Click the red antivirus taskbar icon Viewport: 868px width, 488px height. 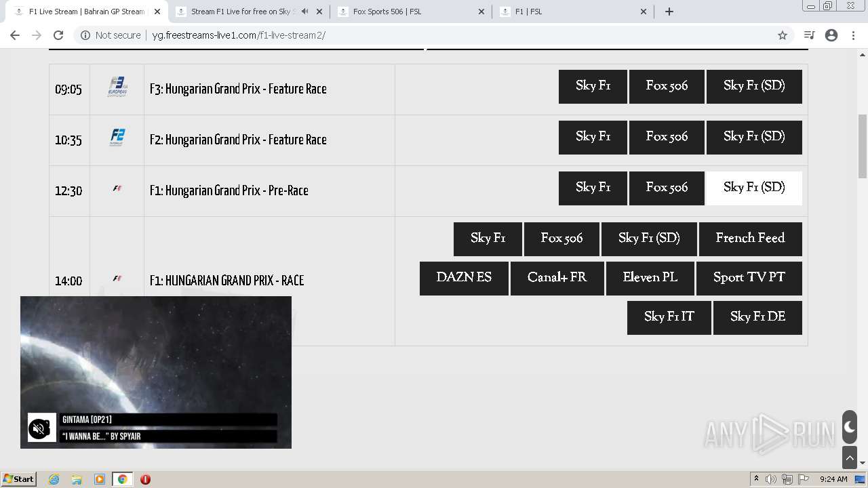(145, 479)
